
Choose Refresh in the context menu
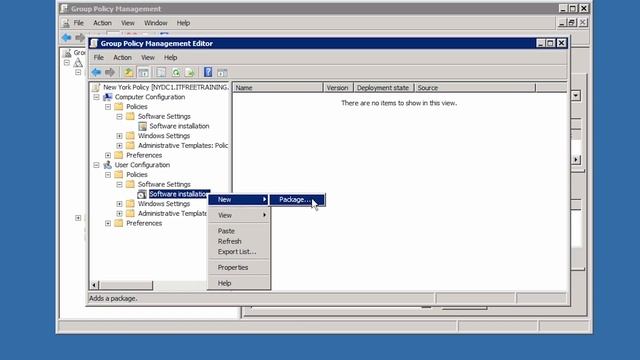tap(238, 241)
